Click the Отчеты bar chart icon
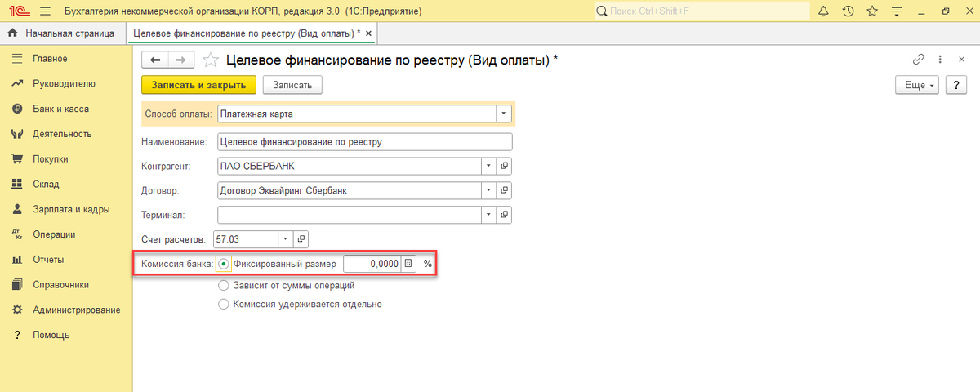980x392 pixels. coord(16,260)
